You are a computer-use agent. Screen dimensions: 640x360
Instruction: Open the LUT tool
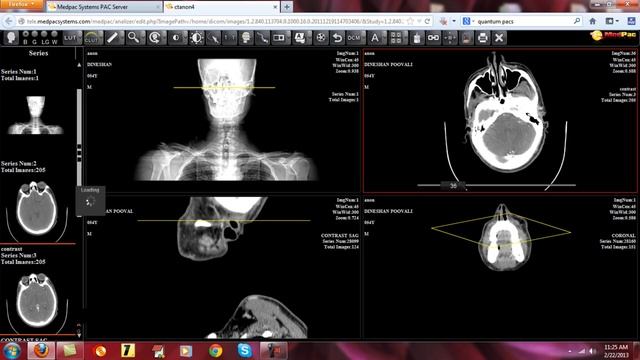click(x=71, y=38)
